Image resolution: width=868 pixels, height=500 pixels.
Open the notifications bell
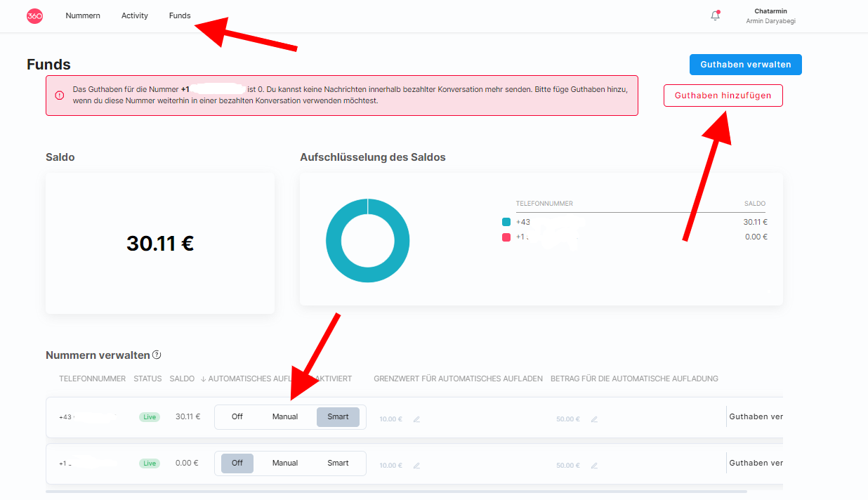(x=715, y=15)
